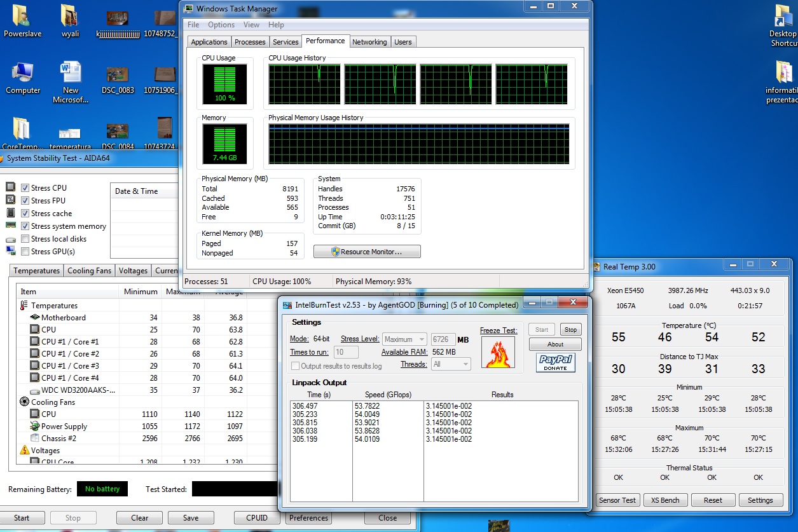798x532 pixels.
Task: Switch to the Users tab
Action: pyautogui.click(x=403, y=42)
